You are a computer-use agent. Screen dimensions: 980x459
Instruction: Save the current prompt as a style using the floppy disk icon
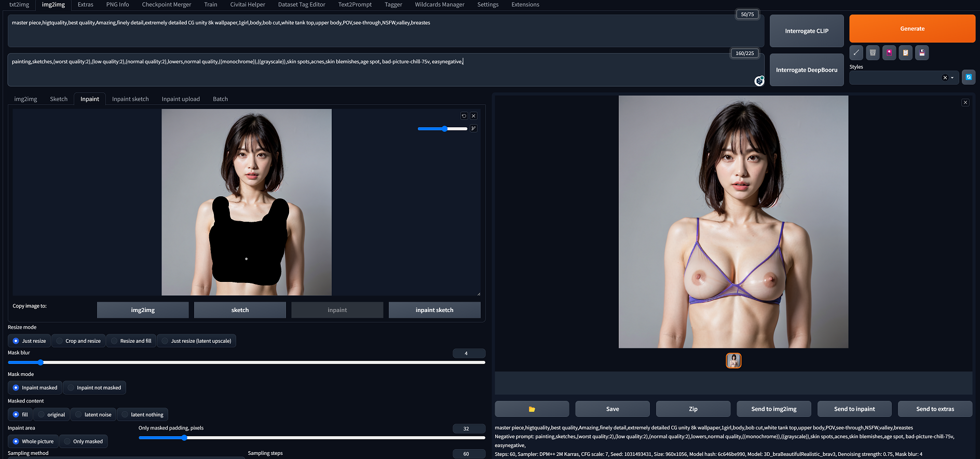(922, 52)
